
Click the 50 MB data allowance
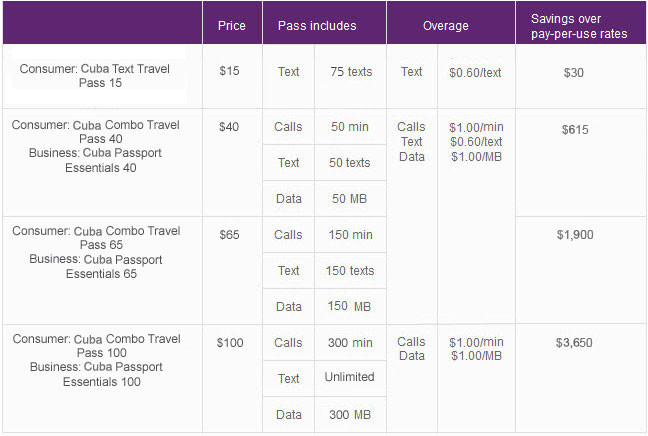[x=350, y=199]
